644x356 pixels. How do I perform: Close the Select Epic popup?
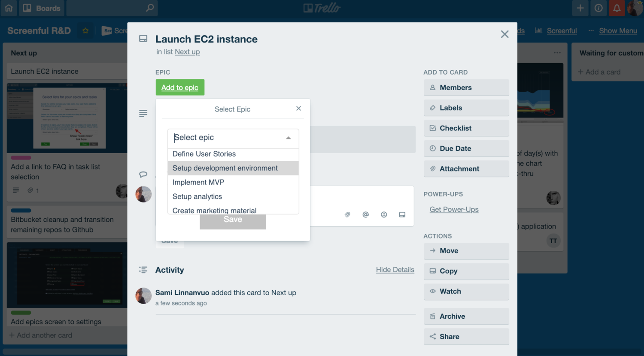coord(298,109)
